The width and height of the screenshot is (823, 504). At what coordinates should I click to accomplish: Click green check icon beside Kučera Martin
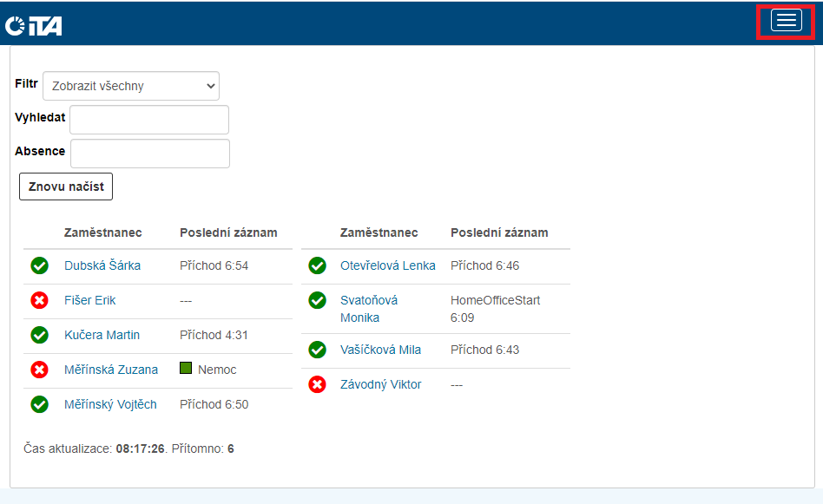click(39, 335)
